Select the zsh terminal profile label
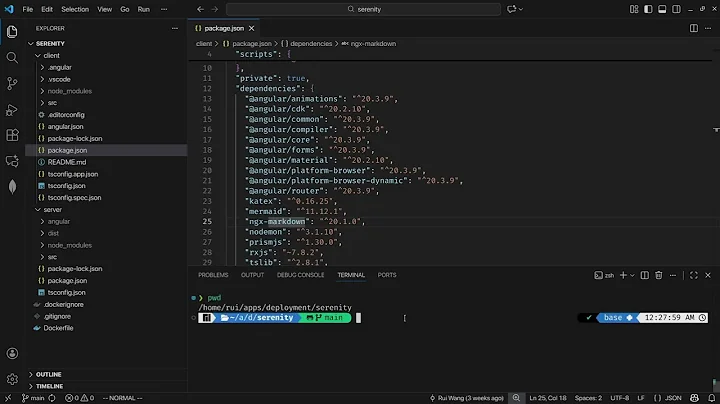The width and height of the screenshot is (720, 404). coord(604,275)
